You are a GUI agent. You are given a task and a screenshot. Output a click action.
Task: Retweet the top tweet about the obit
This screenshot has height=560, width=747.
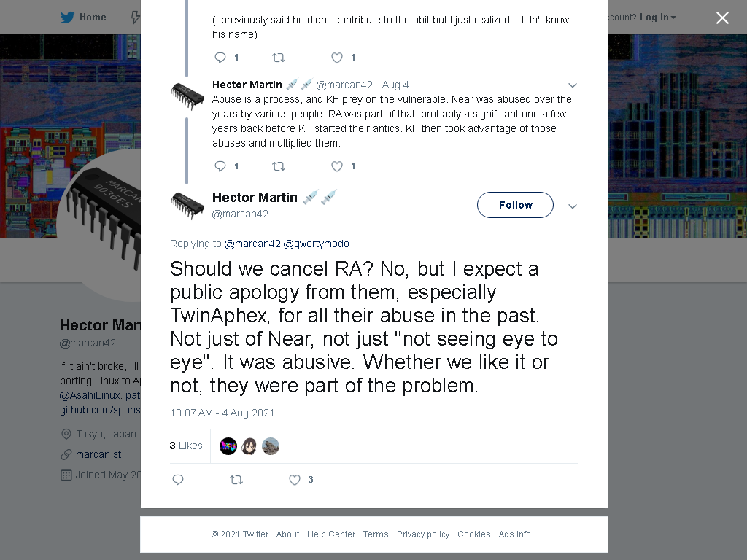(279, 58)
